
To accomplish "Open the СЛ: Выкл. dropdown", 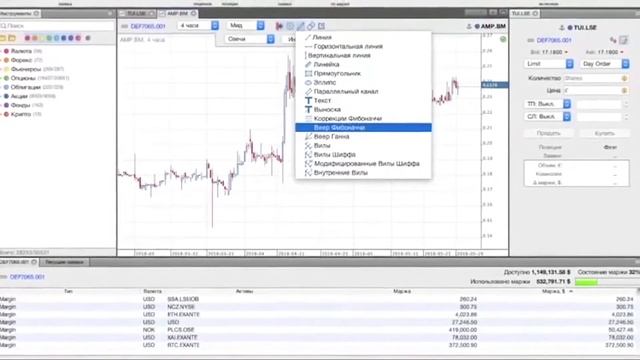I will point(547,117).
